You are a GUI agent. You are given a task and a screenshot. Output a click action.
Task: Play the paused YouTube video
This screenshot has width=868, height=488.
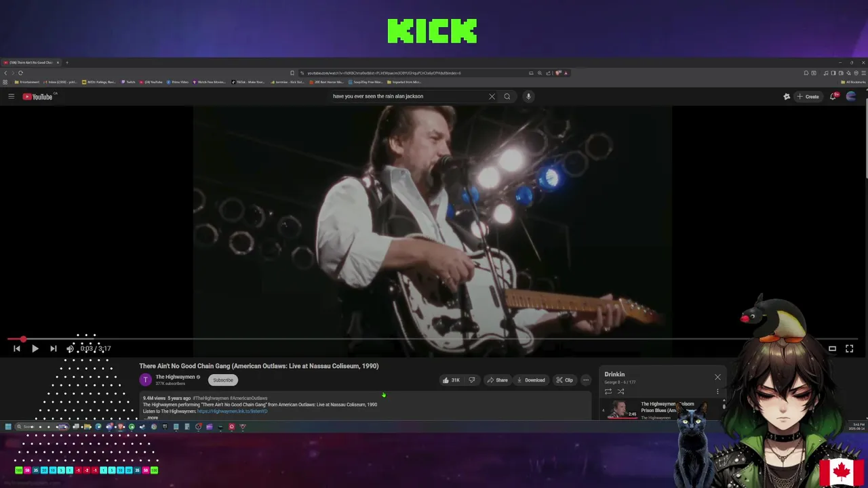click(35, 348)
